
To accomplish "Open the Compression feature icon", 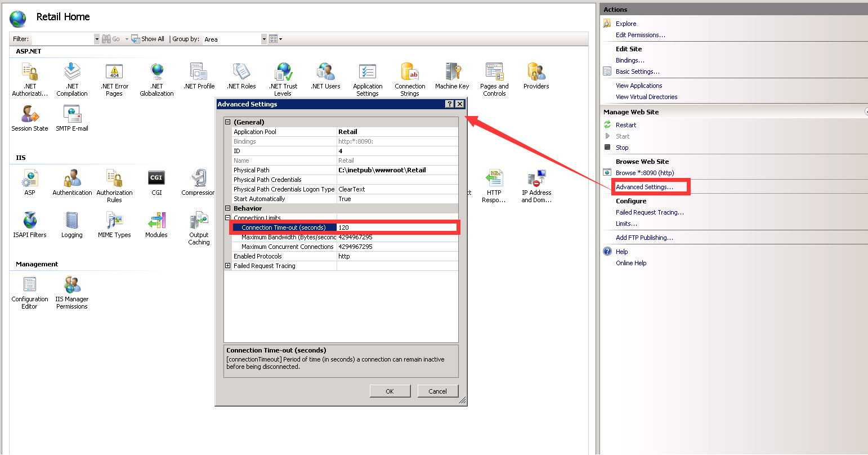I will (198, 182).
